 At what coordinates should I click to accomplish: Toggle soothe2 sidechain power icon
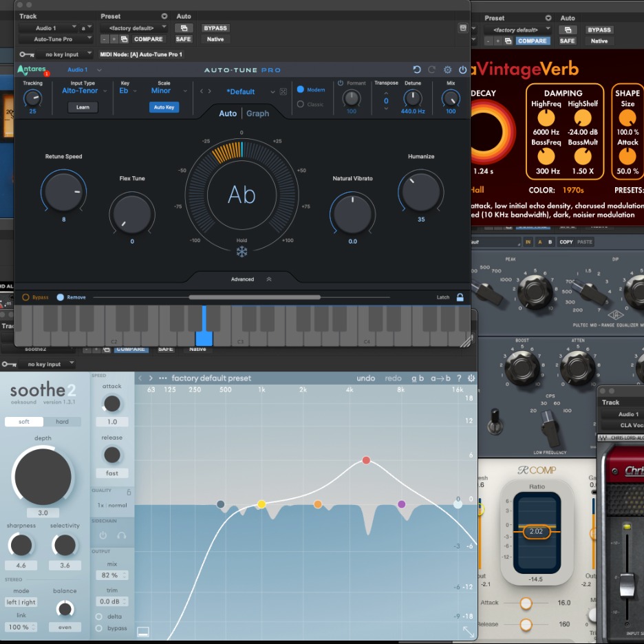103,535
